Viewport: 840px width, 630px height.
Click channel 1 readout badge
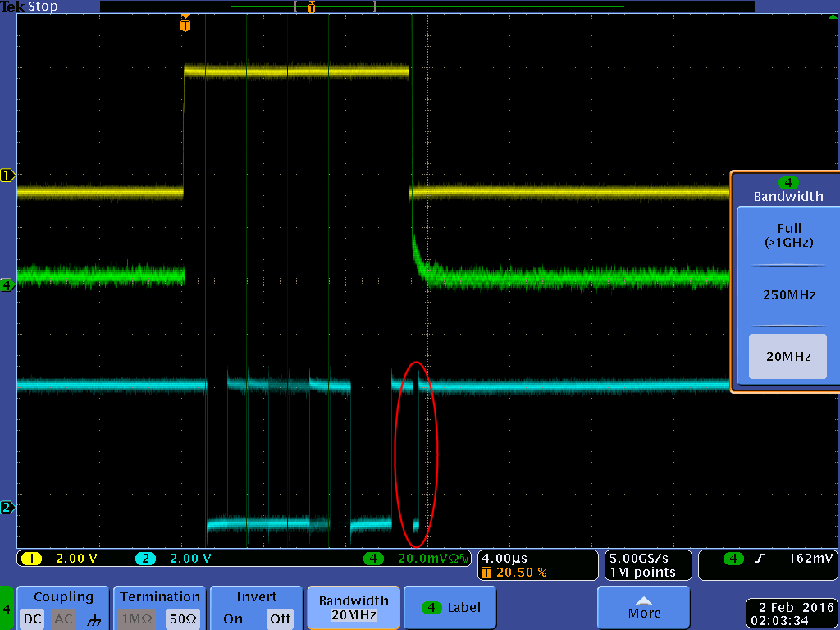pyautogui.click(x=31, y=559)
